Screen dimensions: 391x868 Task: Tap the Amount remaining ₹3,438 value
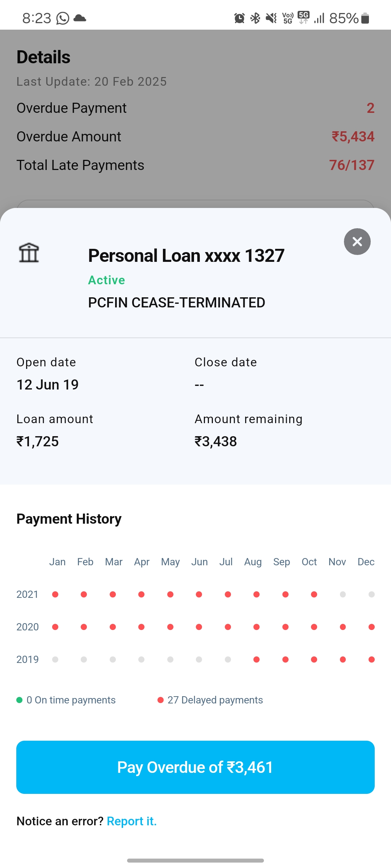click(x=216, y=442)
